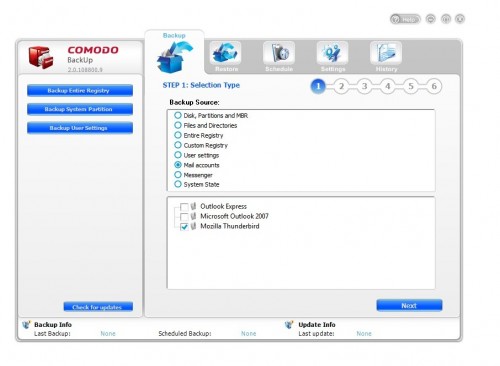Minimize the Comodo BackUp window
The height and width of the screenshot is (366, 500).
(431, 19)
